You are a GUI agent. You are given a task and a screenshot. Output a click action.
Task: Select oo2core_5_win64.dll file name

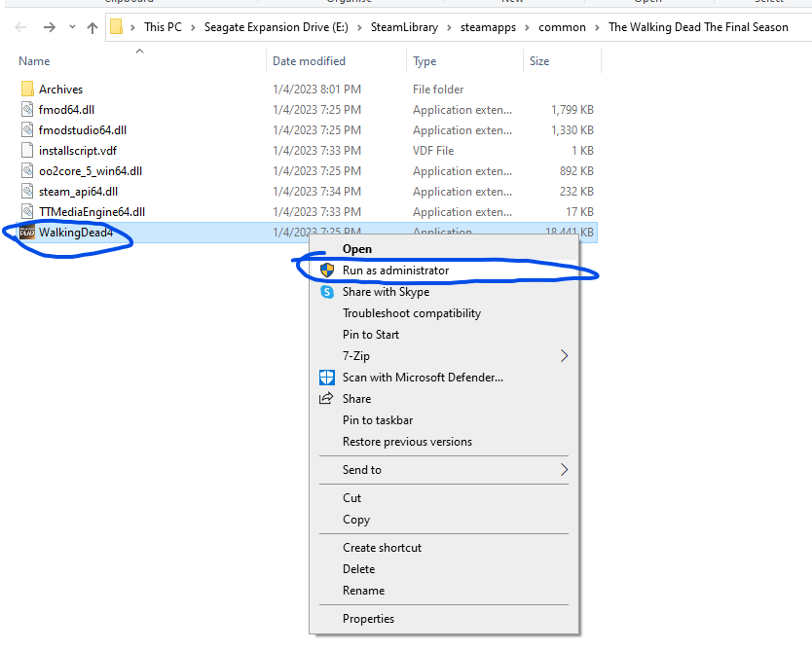pyautogui.click(x=91, y=171)
